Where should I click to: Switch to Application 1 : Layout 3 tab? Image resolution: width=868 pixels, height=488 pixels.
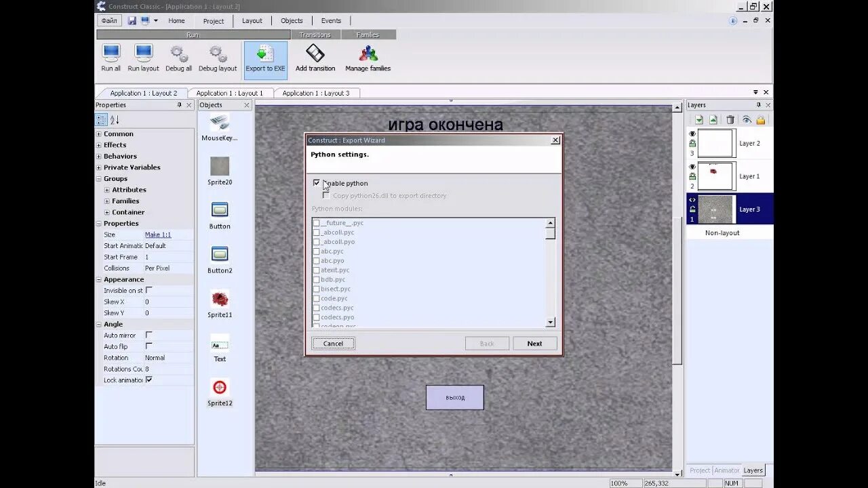pos(316,93)
